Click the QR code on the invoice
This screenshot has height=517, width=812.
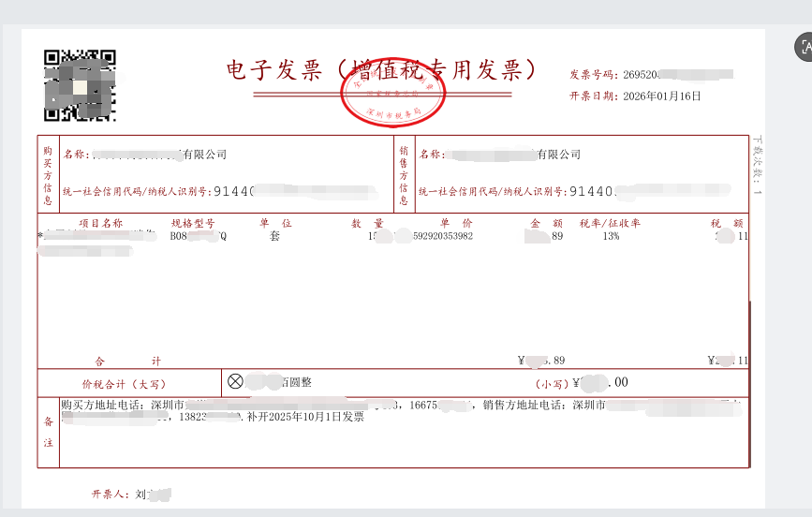tap(80, 85)
